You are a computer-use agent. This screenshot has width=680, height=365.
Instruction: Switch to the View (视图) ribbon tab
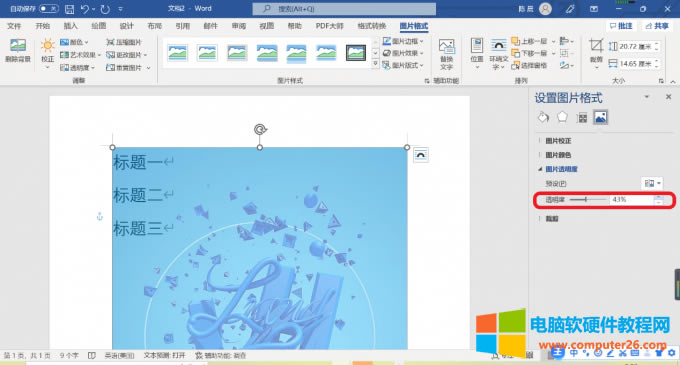point(266,26)
